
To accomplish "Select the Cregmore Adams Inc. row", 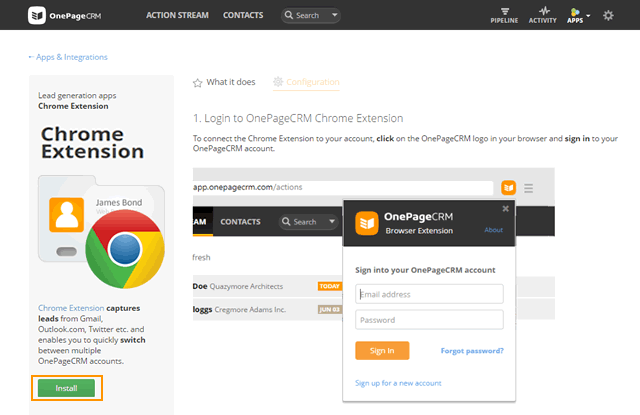I will (x=267, y=309).
